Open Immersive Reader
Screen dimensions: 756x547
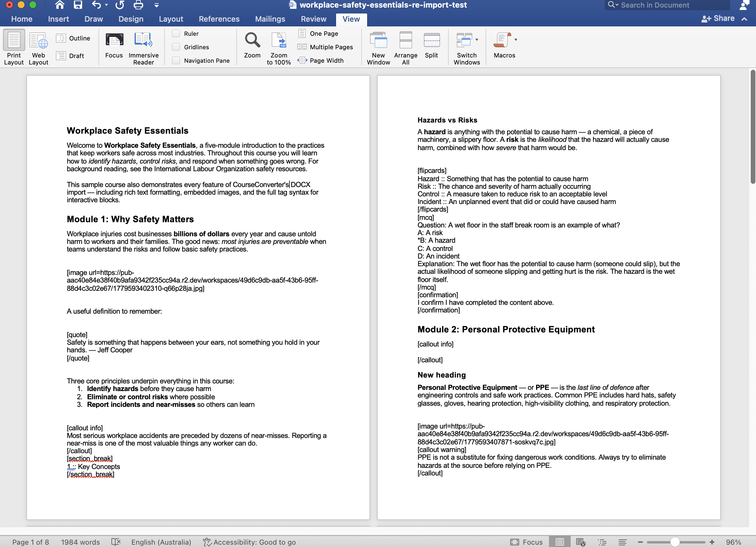143,48
